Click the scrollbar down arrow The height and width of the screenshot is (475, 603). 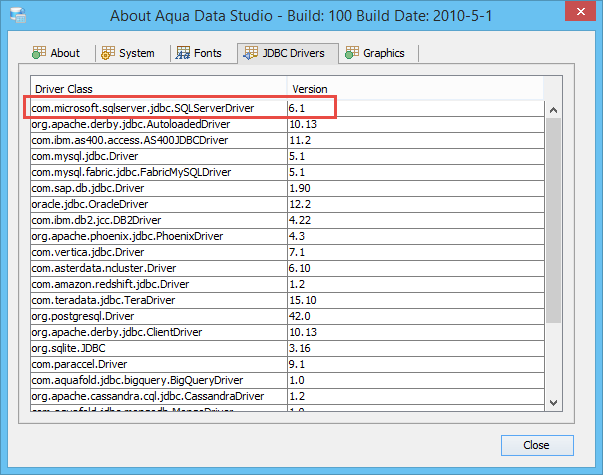coord(553,403)
